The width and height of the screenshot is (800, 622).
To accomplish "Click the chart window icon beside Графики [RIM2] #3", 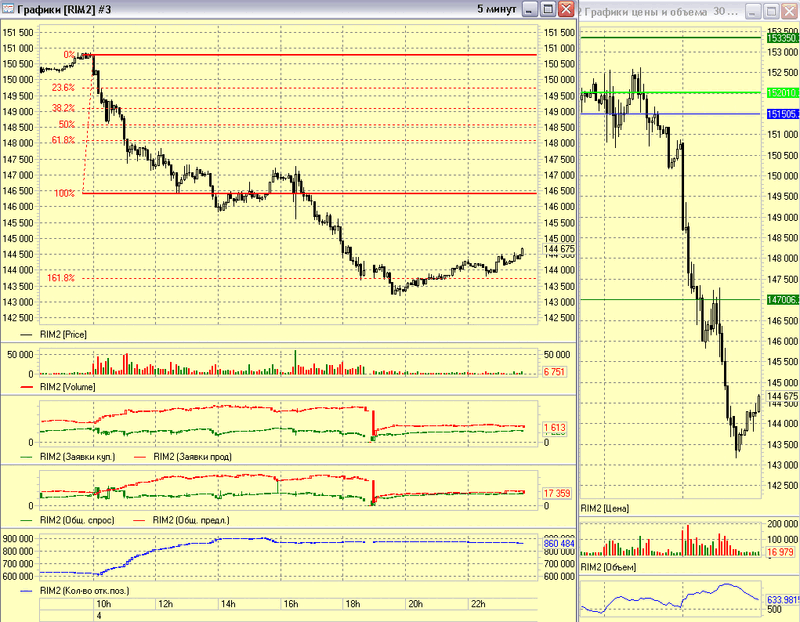I will (x=8, y=9).
